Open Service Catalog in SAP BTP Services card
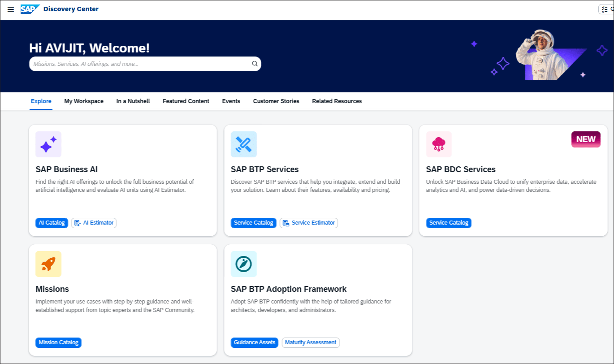 254,223
